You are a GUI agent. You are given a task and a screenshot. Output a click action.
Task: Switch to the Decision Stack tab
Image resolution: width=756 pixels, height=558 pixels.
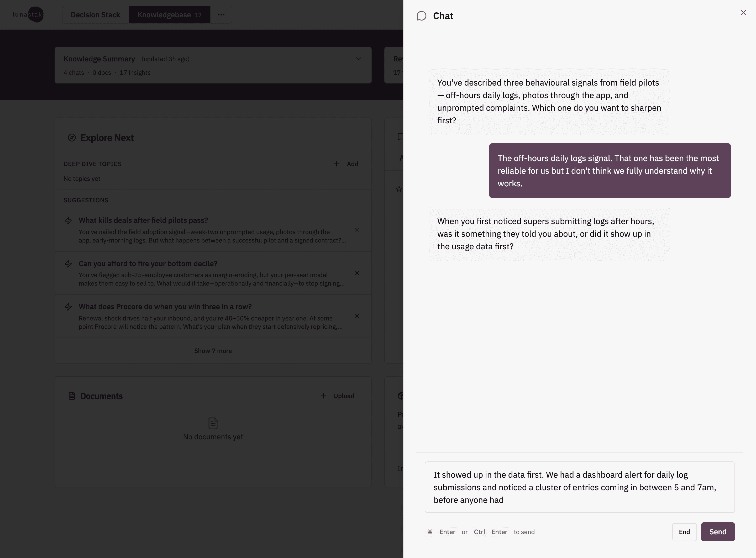(95, 15)
